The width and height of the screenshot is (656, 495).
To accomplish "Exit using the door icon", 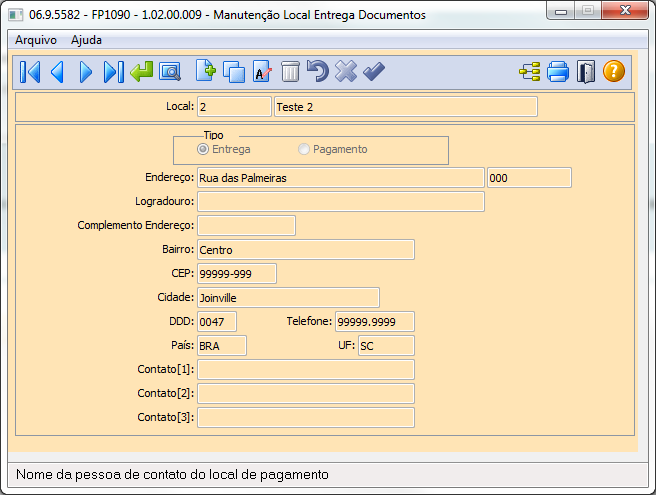I will [586, 72].
